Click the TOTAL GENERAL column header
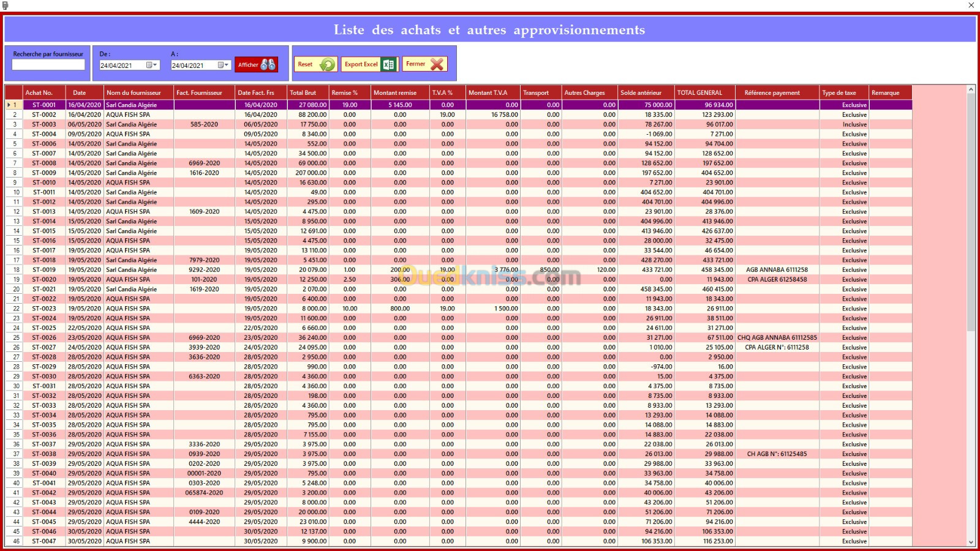Viewport: 980px width, 551px height. (706, 92)
